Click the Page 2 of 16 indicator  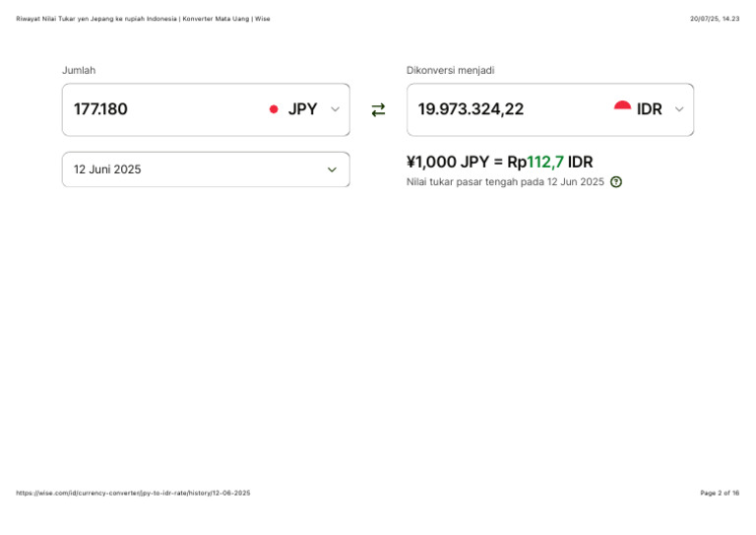pyautogui.click(x=720, y=493)
